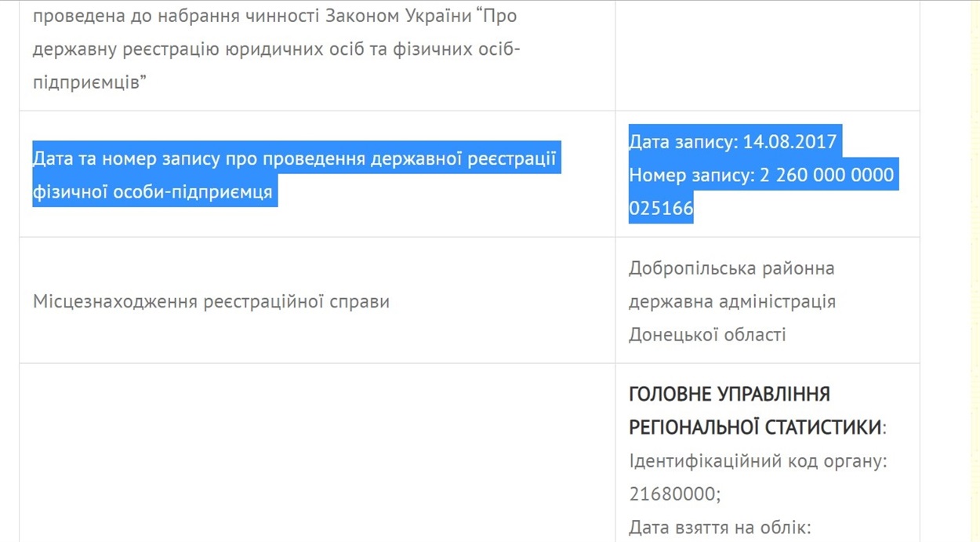Click the 'ГОЛОВНЕ УПРАВЛІННЯ' heading
The image size is (980, 542).
point(729,394)
